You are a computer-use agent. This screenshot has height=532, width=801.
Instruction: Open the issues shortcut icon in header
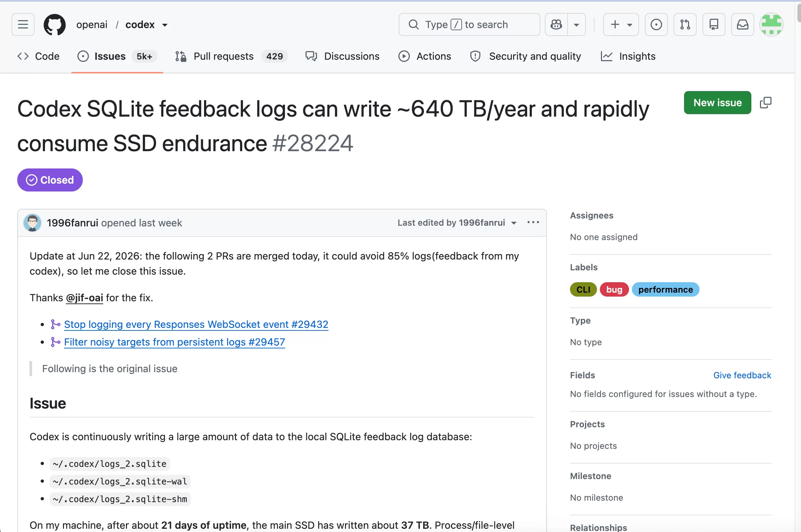click(x=656, y=24)
